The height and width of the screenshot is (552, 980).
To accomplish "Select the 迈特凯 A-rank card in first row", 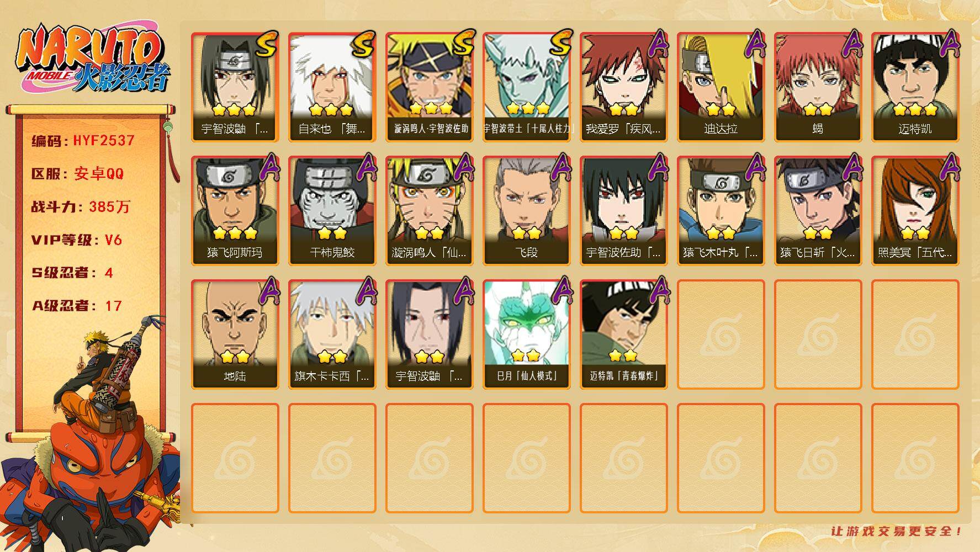I will tap(915, 87).
